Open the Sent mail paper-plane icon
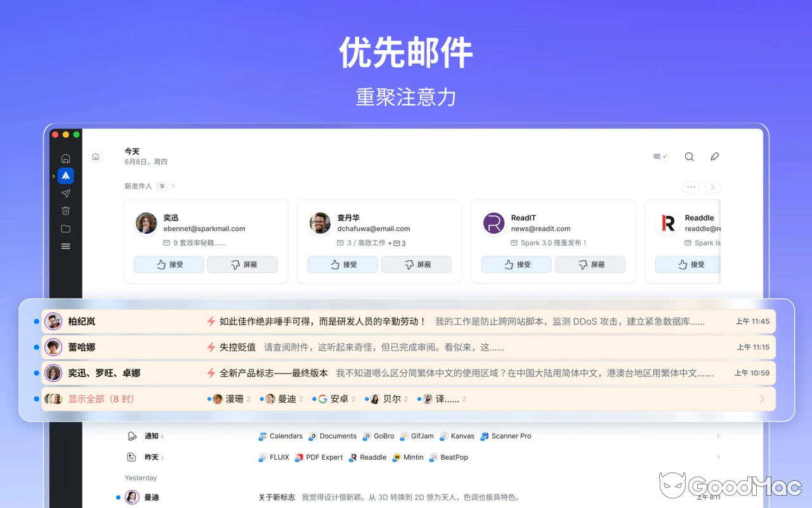This screenshot has height=508, width=812. (65, 193)
